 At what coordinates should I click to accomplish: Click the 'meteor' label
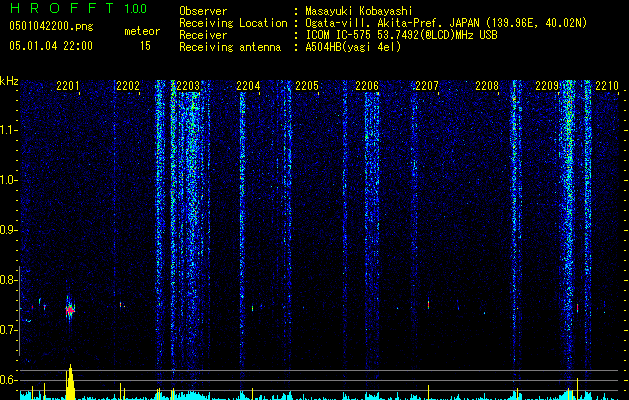[142, 31]
